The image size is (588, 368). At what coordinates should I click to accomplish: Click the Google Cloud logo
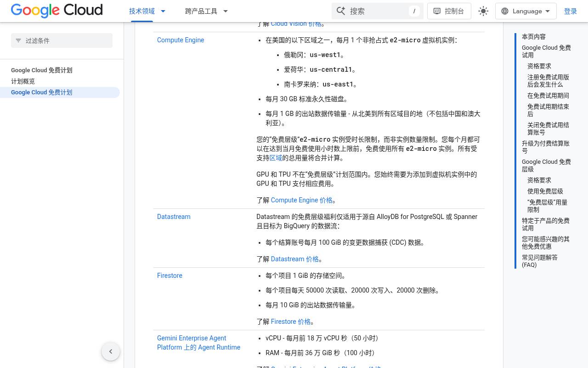click(57, 11)
